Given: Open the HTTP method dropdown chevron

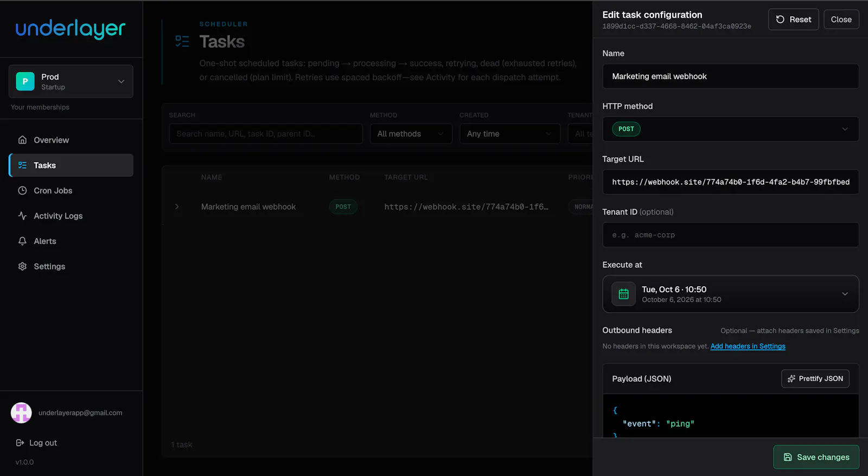Looking at the screenshot, I should click(x=845, y=129).
